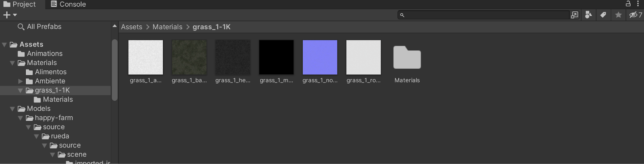Image resolution: width=644 pixels, height=164 pixels.
Task: Click the Search by Label tag icon
Action: [603, 15]
